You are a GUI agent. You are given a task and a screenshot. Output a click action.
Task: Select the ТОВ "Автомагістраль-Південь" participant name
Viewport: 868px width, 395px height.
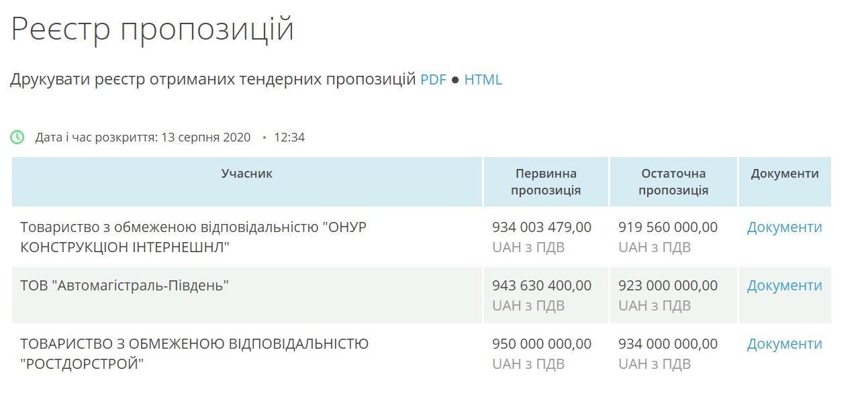click(125, 286)
